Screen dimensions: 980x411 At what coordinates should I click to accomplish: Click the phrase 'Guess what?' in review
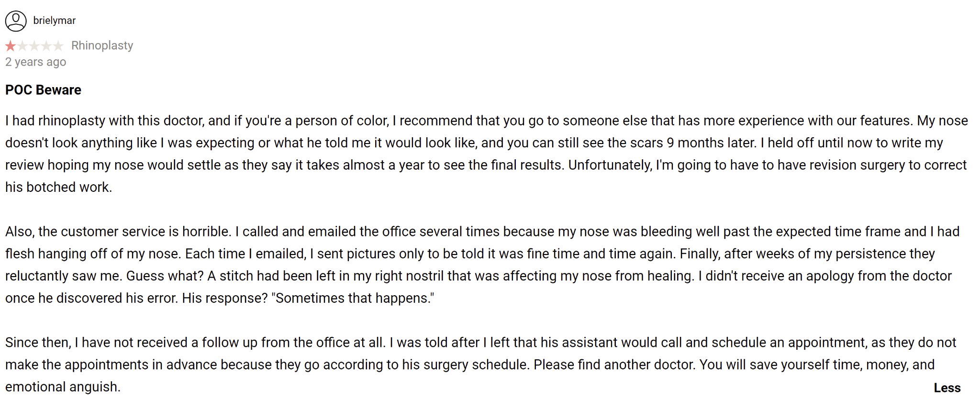click(165, 276)
